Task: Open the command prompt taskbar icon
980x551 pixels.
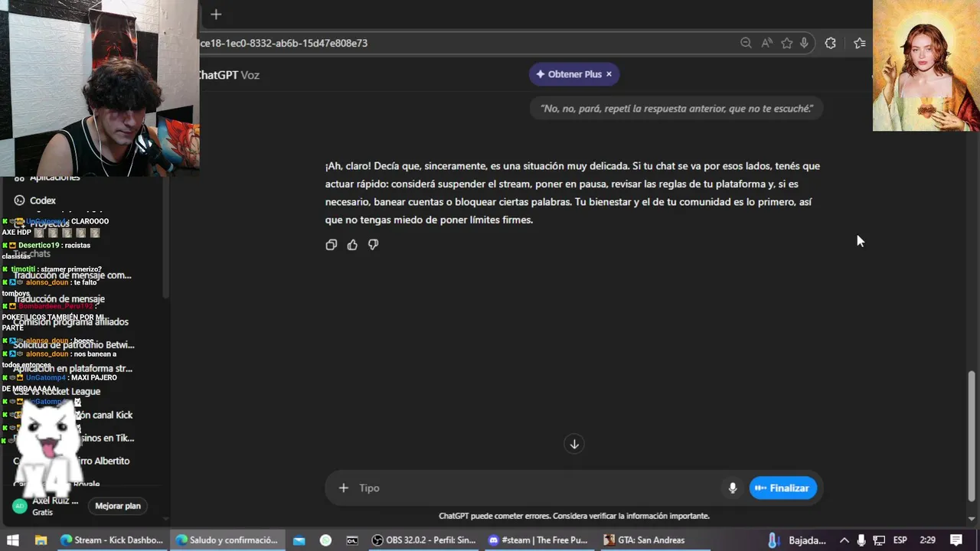Action: [x=352, y=540]
